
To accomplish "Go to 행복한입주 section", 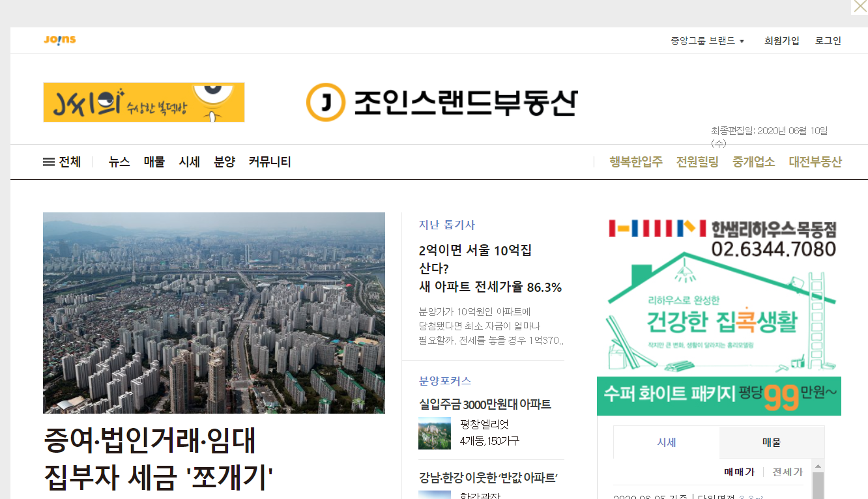I will 636,162.
